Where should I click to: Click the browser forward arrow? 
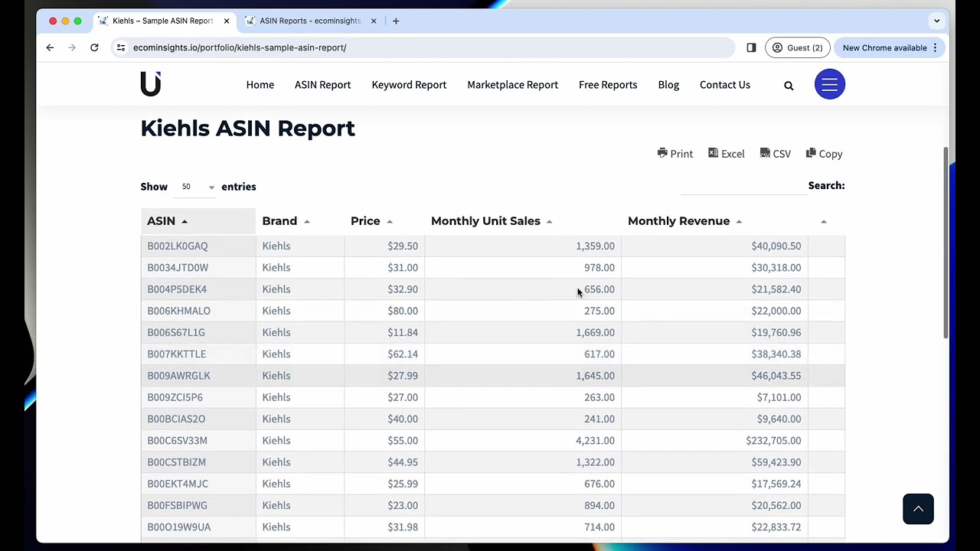pos(72,47)
